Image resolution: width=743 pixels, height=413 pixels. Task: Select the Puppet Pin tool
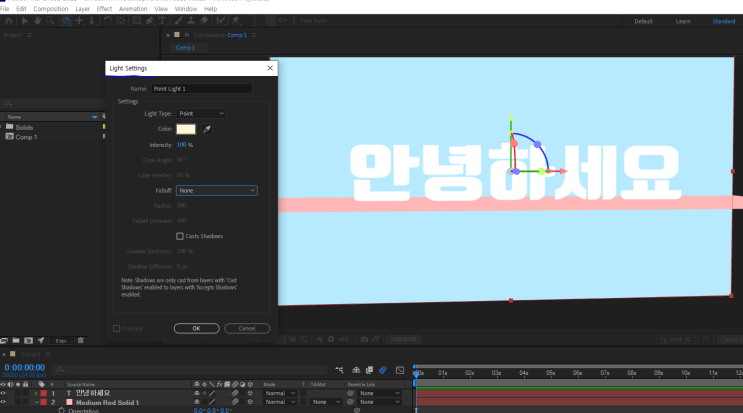point(236,20)
